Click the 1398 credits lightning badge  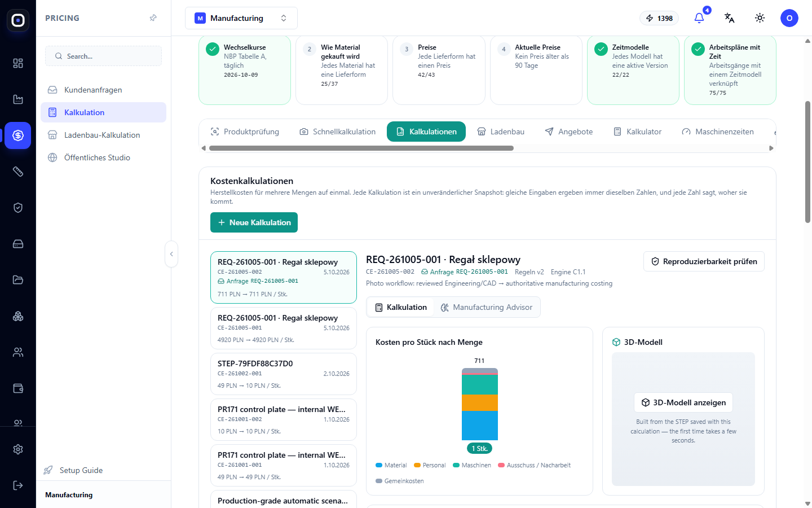pyautogui.click(x=659, y=18)
